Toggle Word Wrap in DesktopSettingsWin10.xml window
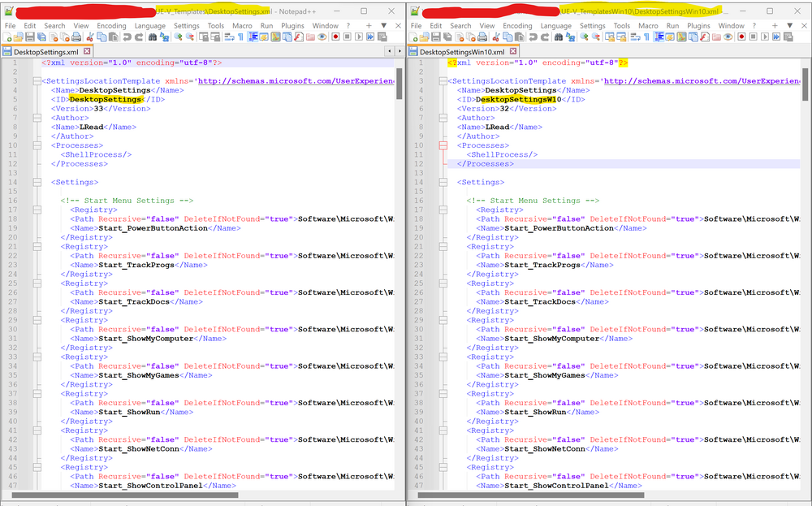This screenshot has height=506, width=812. (x=634, y=37)
